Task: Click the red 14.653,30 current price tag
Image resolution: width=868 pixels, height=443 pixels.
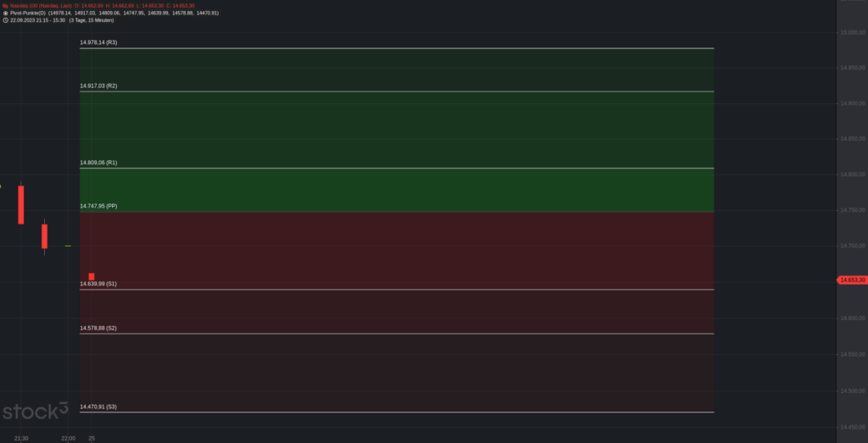Action: coord(851,280)
